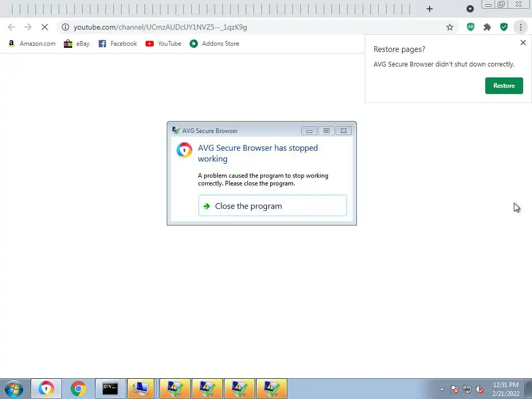Open the Action Center flag icon
Viewport: 532px width, 399px height.
pyautogui.click(x=455, y=389)
